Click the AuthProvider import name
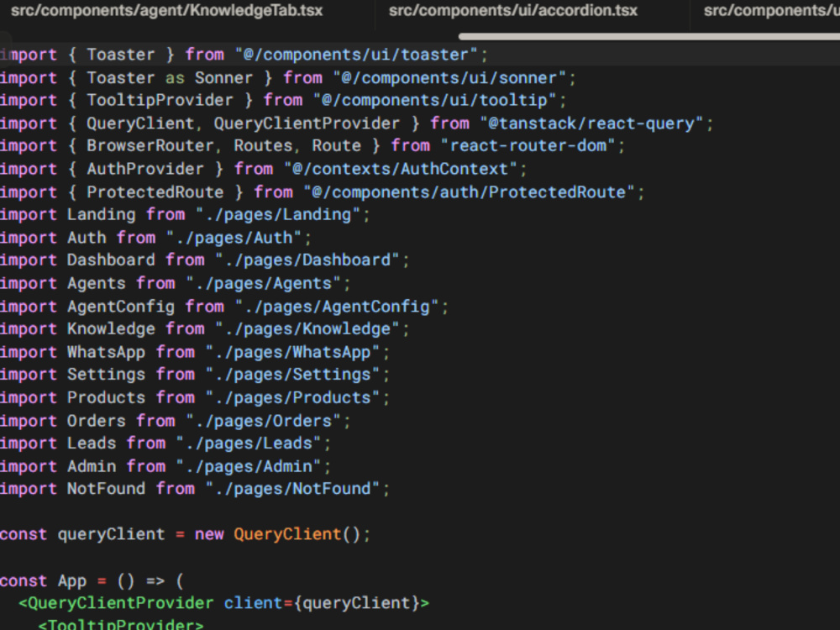Viewport: 840px width, 630px height. (145, 170)
